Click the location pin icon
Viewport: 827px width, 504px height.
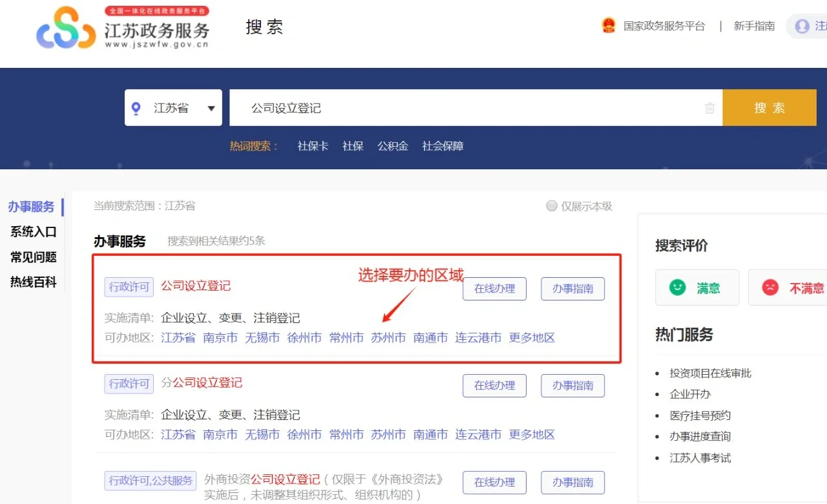(x=136, y=109)
